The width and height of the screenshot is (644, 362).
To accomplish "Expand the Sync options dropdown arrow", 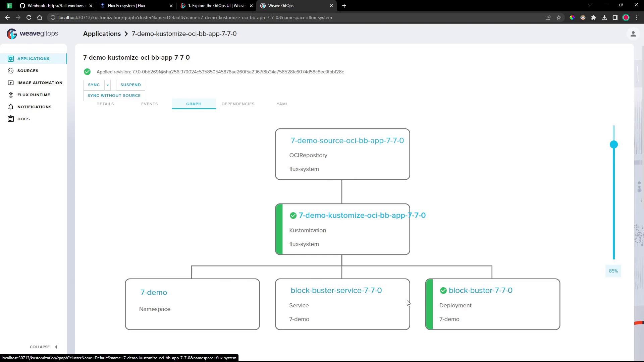I will (108, 85).
